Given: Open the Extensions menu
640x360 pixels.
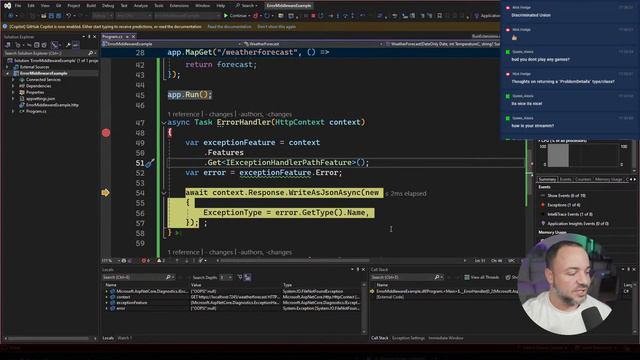Looking at the screenshot, I should click(x=179, y=6).
